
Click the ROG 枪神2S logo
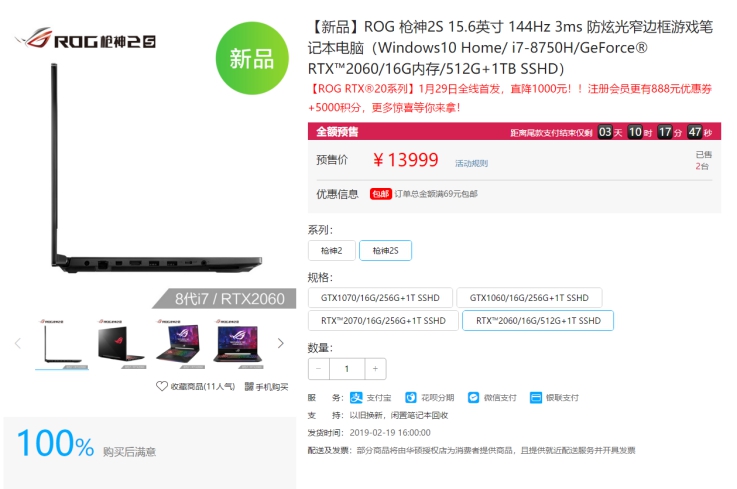click(x=85, y=39)
